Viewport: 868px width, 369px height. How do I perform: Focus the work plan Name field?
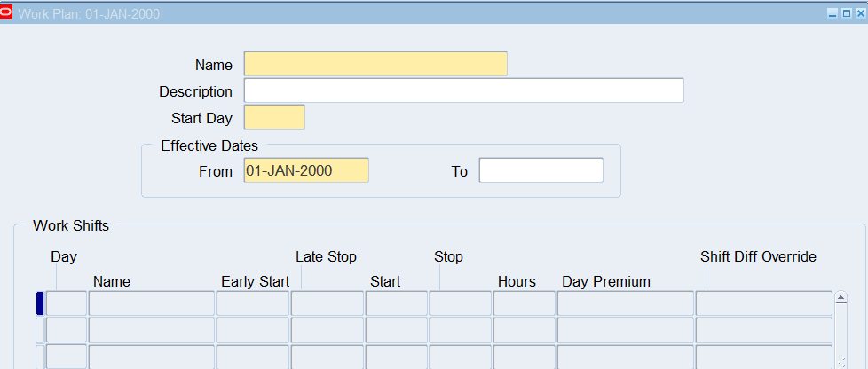(375, 64)
